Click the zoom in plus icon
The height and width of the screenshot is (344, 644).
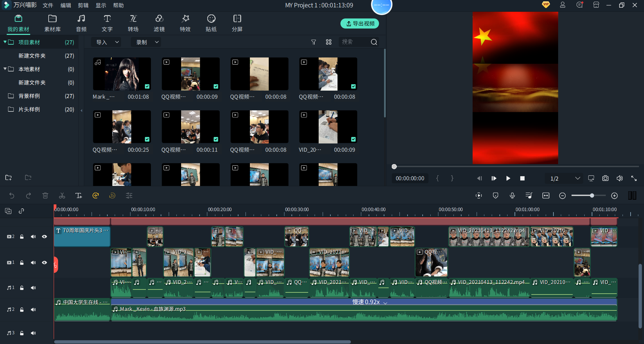tap(614, 196)
